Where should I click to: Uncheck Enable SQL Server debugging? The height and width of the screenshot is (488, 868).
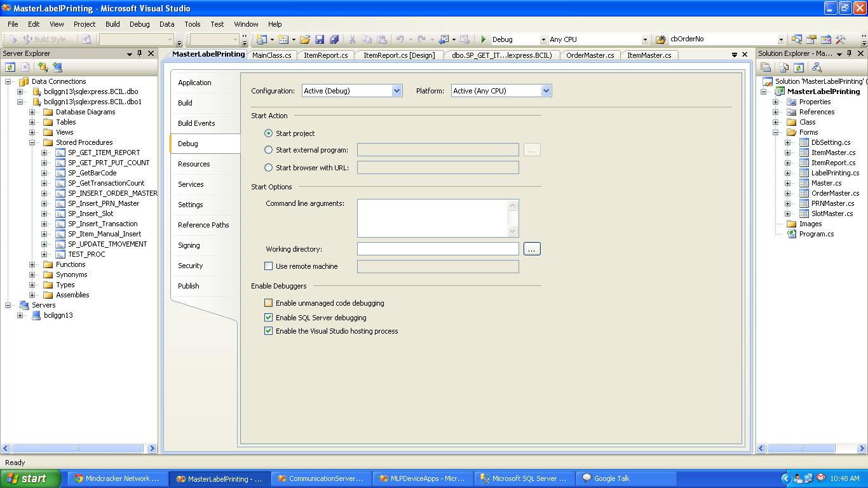point(269,318)
